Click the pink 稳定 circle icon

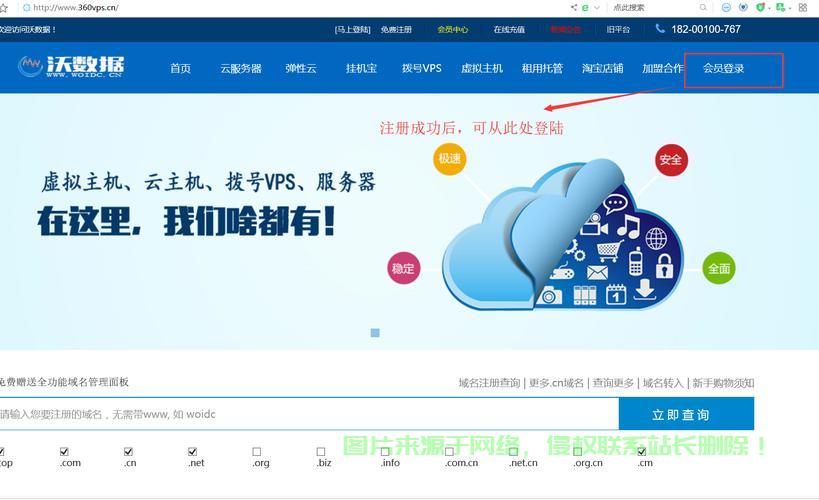[x=403, y=268]
